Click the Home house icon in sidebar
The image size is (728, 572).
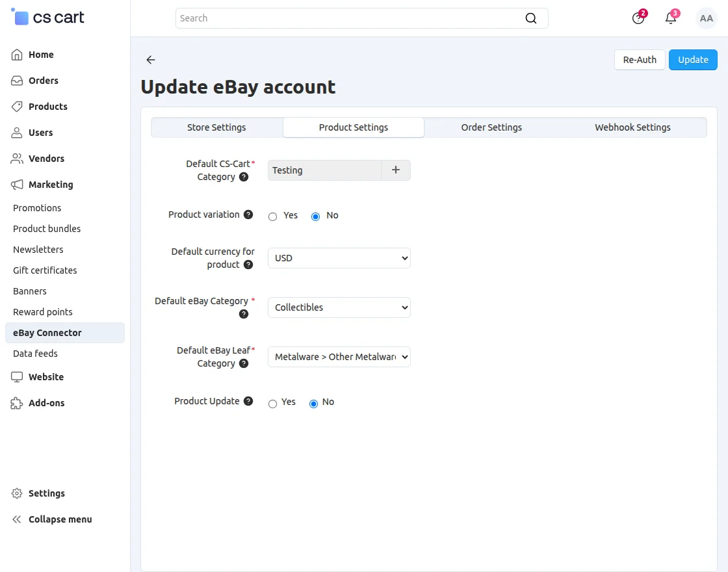point(17,55)
